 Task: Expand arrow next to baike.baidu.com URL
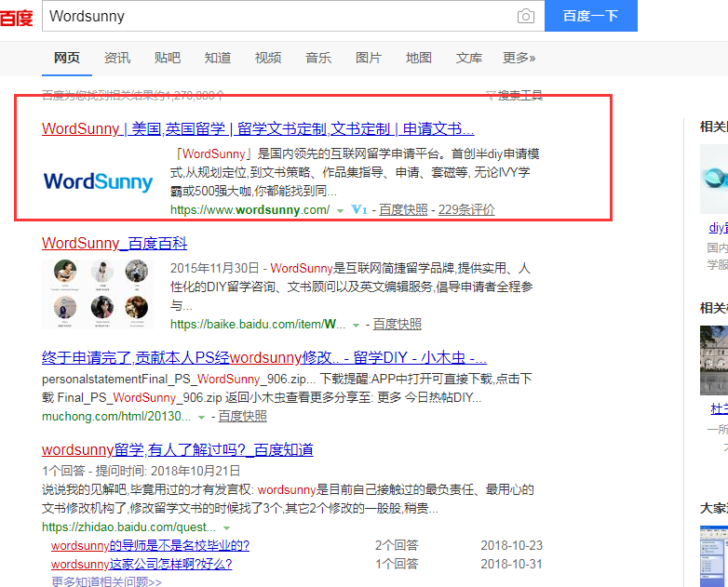[356, 325]
